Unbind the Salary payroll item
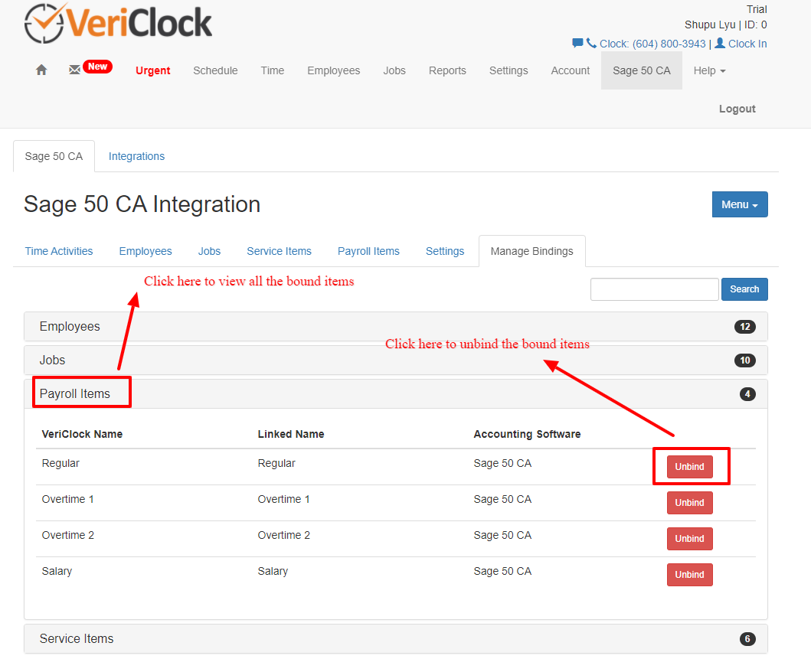Viewport: 811px width, 672px height. point(689,575)
